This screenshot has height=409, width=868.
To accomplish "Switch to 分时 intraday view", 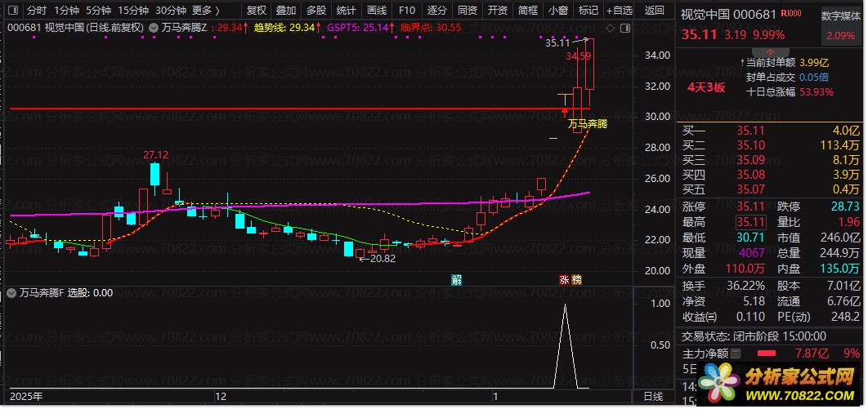I will point(37,10).
